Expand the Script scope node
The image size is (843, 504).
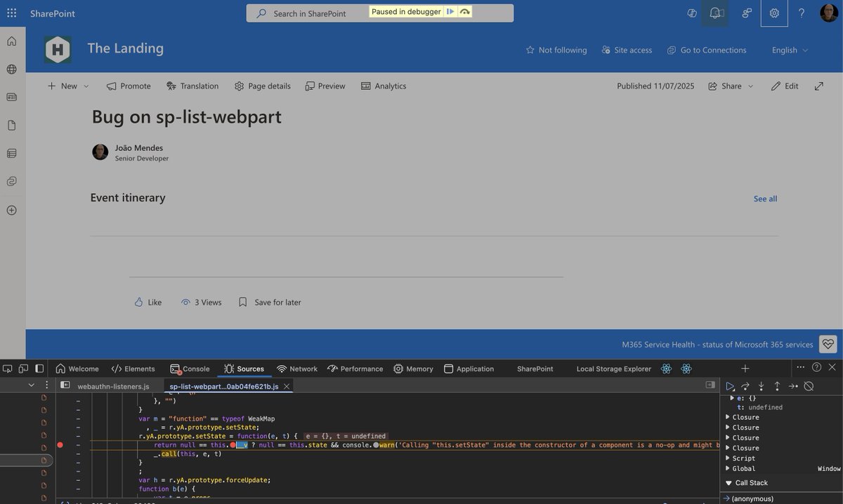(728, 458)
